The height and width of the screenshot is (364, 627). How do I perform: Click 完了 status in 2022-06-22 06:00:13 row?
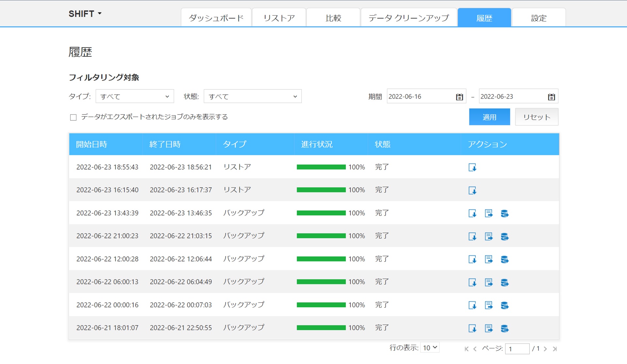pos(382,282)
